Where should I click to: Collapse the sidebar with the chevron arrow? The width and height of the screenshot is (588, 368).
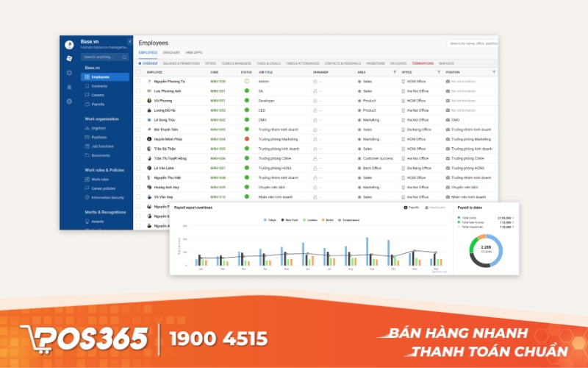pos(130,41)
